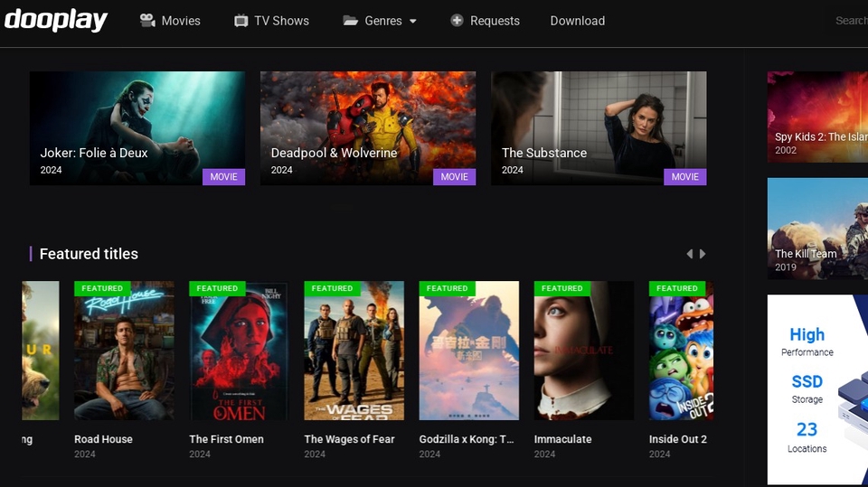
Task: Show previous featured titles with left arrow
Action: click(x=690, y=254)
